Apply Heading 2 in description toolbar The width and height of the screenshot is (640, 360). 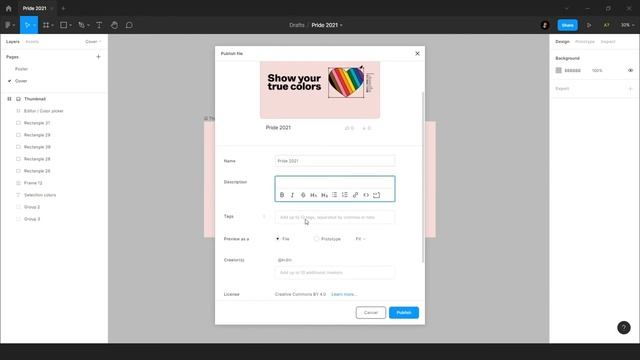click(x=324, y=195)
